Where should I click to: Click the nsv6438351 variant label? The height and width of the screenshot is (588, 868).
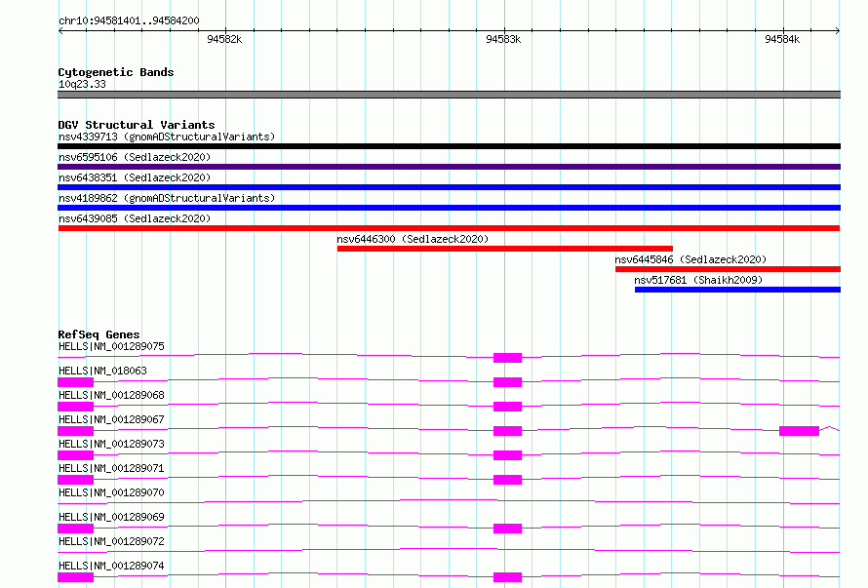pos(135,177)
